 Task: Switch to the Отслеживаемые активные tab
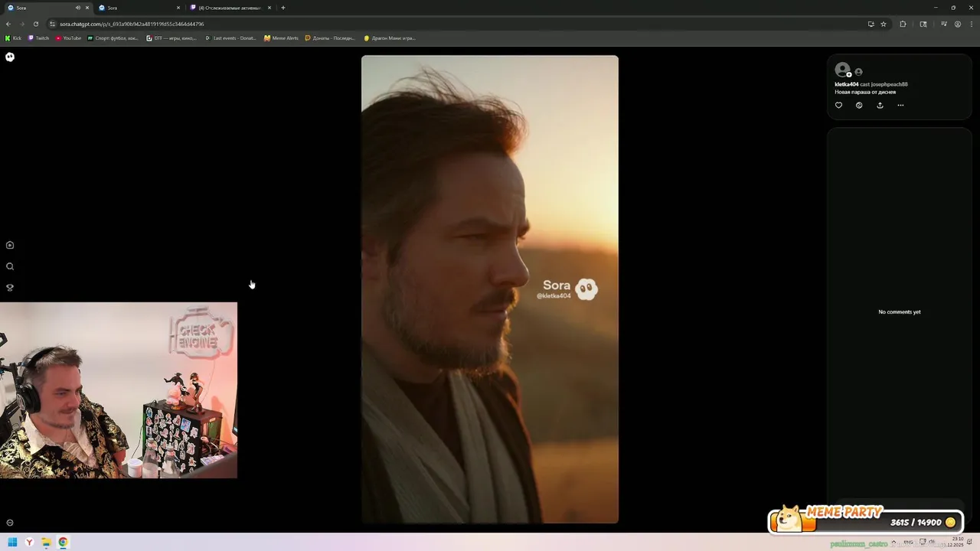click(x=230, y=8)
